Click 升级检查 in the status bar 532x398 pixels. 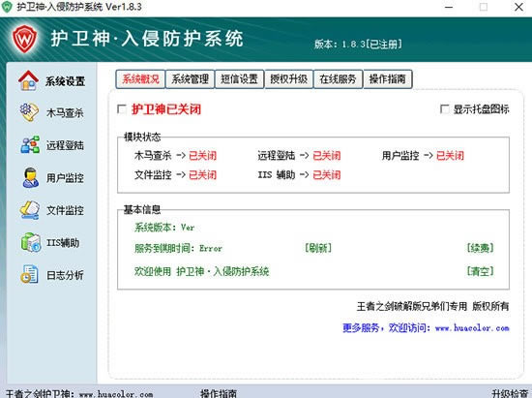pos(510,393)
